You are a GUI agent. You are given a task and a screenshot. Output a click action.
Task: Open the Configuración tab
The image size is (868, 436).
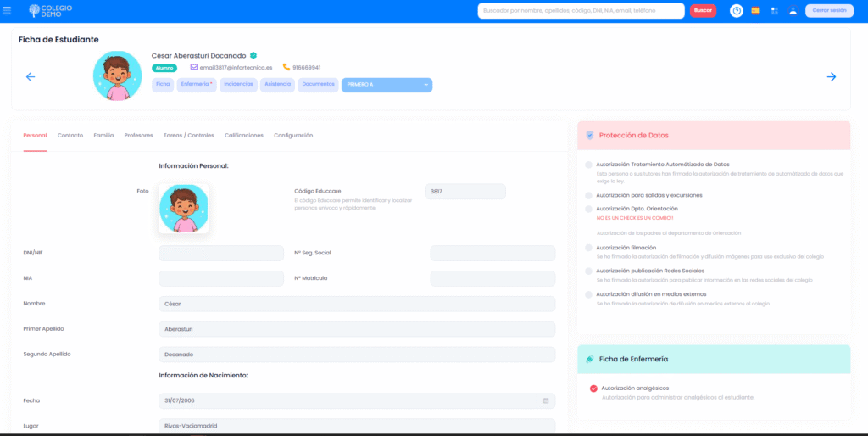click(x=293, y=135)
